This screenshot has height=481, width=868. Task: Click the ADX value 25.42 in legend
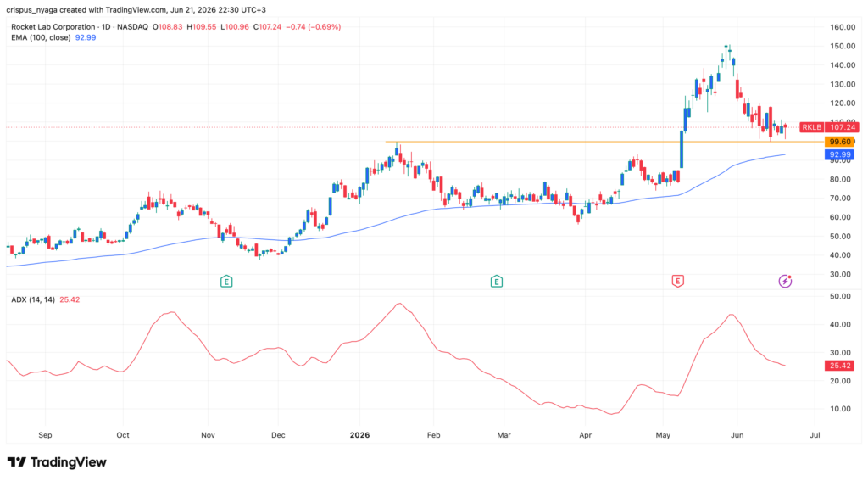[70, 299]
